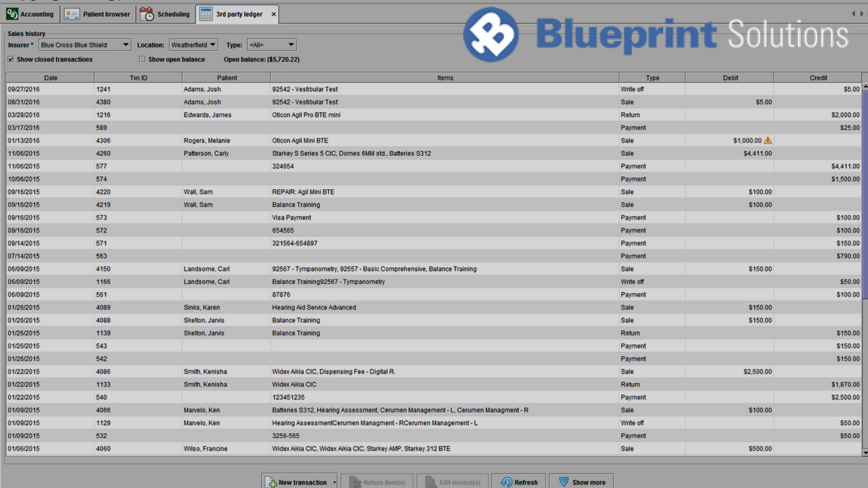Switch to the Scheduling tab
This screenshot has height=488, width=868.
165,14
